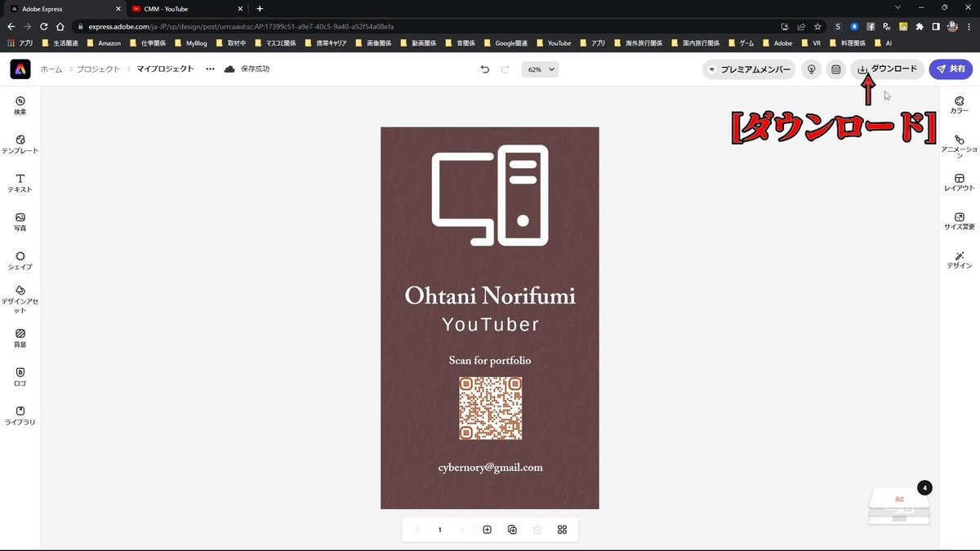The height and width of the screenshot is (551, 980).
Task: Click the browser back button
Action: (11, 26)
